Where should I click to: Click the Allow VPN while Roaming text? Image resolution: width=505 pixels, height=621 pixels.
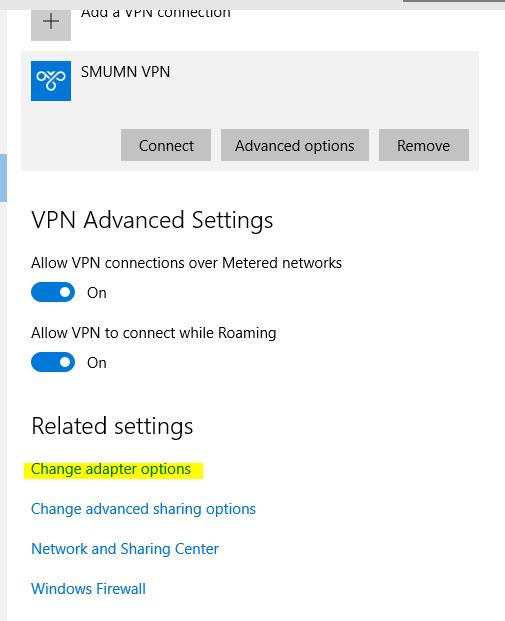(x=154, y=333)
